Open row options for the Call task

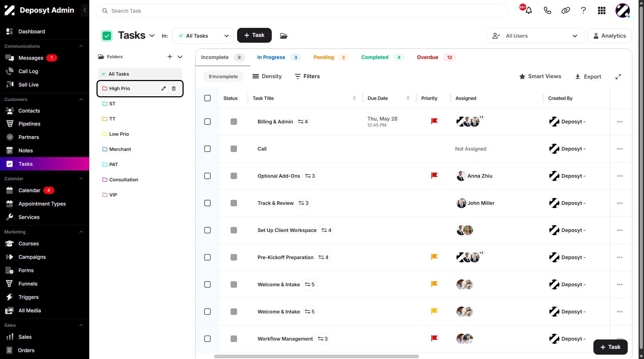pos(620,149)
